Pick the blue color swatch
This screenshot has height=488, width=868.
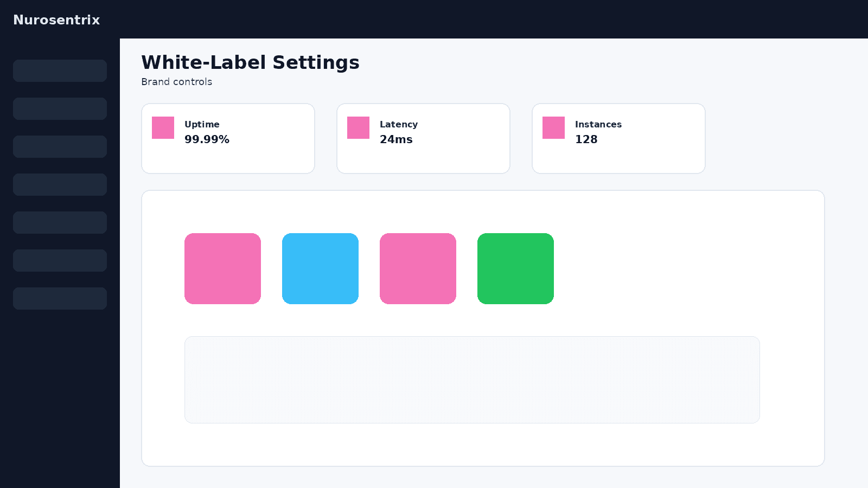(x=320, y=268)
